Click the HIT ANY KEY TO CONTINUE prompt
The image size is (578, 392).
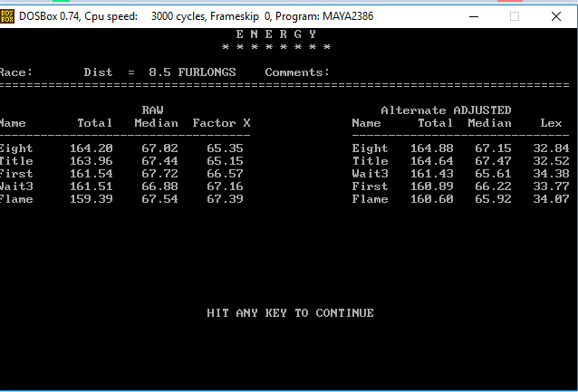[290, 313]
